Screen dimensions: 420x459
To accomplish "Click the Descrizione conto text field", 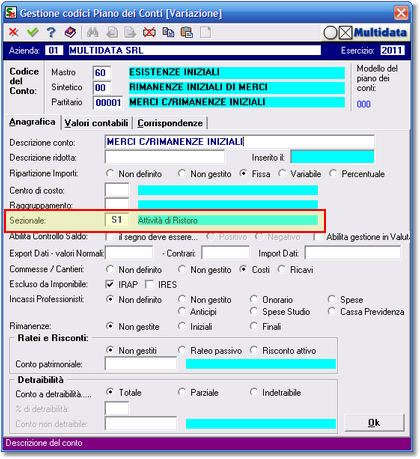I will tap(239, 142).
